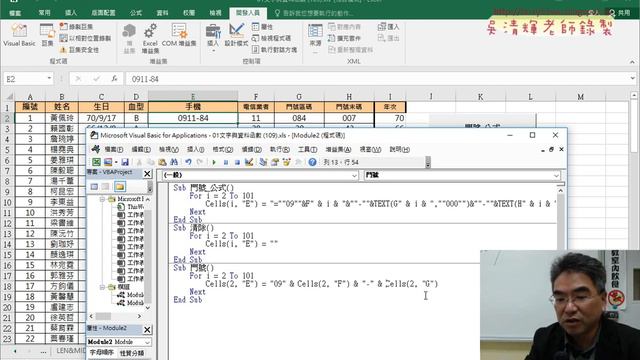This screenshot has width=640, height=360.
Task: Click the formula bar showing 0911-84
Action: pyautogui.click(x=376, y=79)
